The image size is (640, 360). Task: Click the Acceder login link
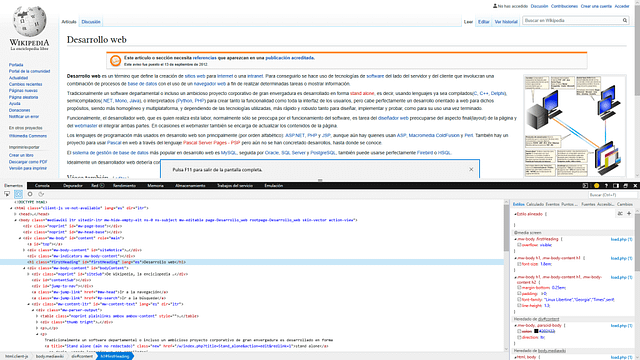pyautogui.click(x=622, y=6)
